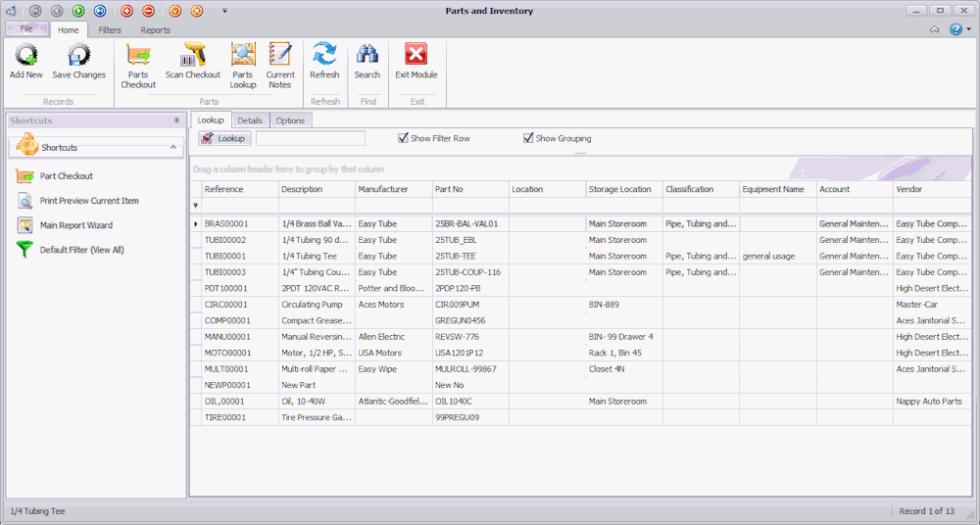Screen dimensions: 980x525
Task: Click the Add New record icon
Action: point(26,60)
